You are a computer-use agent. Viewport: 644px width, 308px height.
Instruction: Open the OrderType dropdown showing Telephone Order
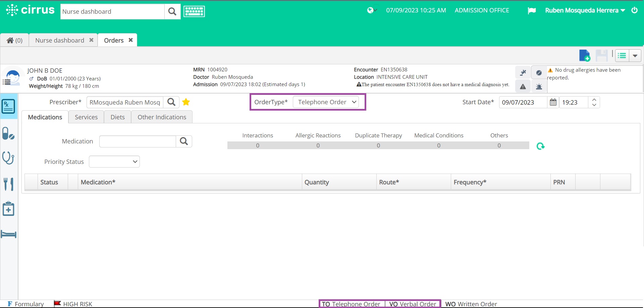click(x=327, y=102)
